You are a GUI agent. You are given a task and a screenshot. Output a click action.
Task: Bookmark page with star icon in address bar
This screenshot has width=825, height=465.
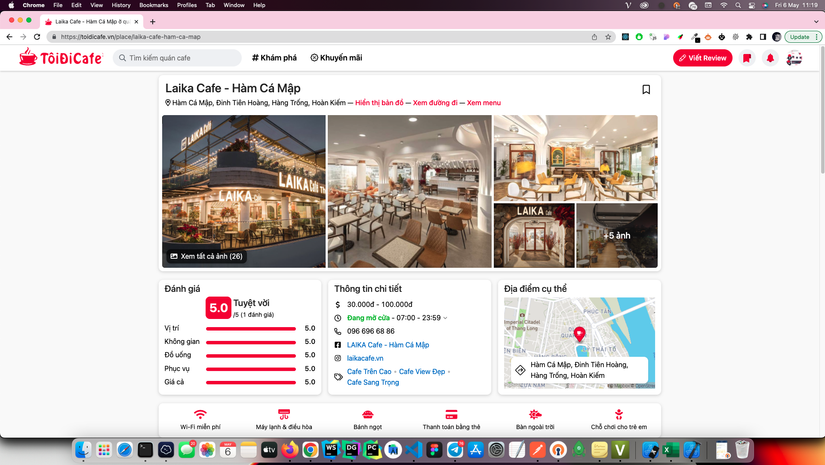click(x=608, y=37)
